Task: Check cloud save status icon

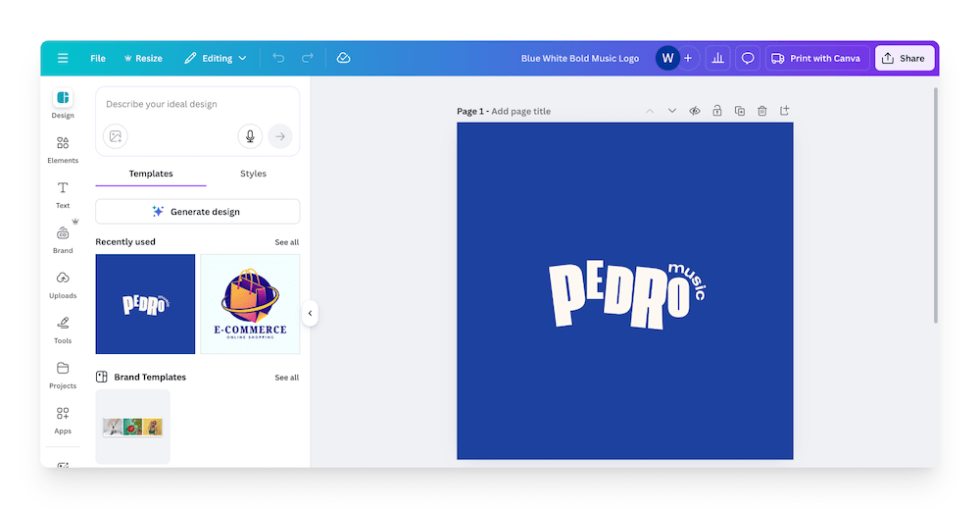Action: (x=343, y=58)
